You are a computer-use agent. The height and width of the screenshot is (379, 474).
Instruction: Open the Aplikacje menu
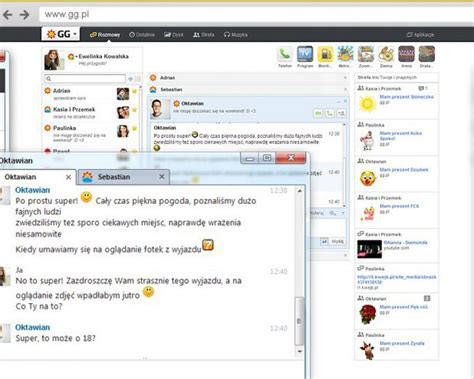tap(420, 35)
